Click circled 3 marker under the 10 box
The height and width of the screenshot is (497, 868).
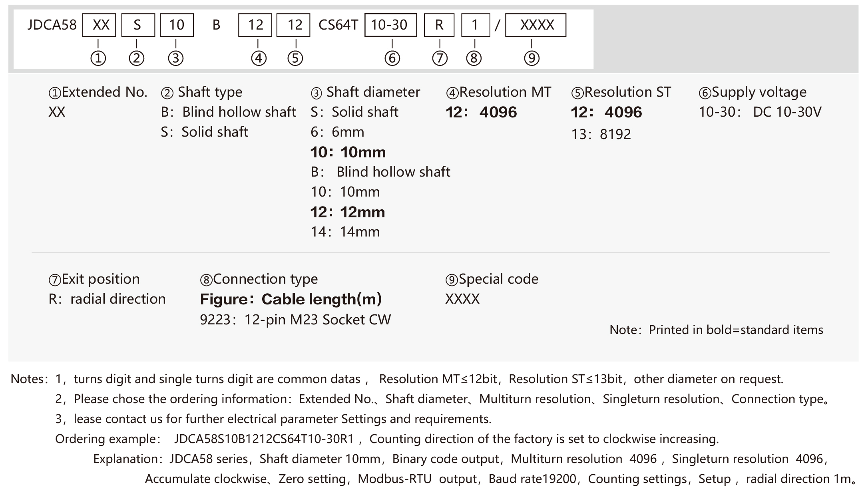(x=176, y=58)
